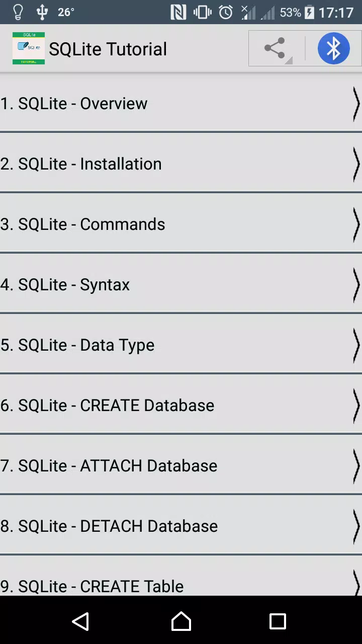
Task: Tap the NFC icon in status bar
Action: [178, 12]
